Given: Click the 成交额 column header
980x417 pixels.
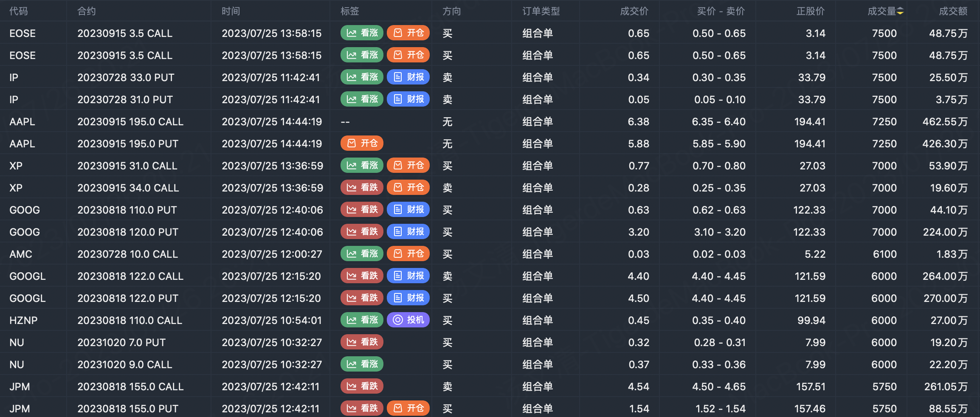Looking at the screenshot, I should coord(953,11).
